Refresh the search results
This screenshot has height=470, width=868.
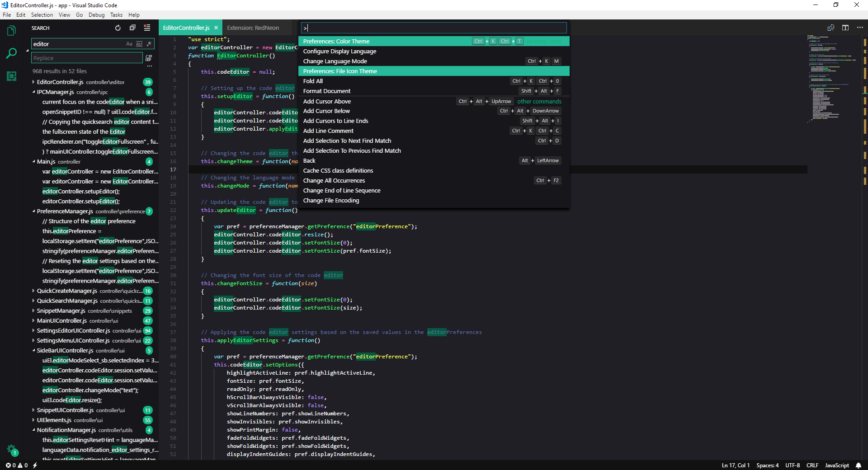coord(118,28)
